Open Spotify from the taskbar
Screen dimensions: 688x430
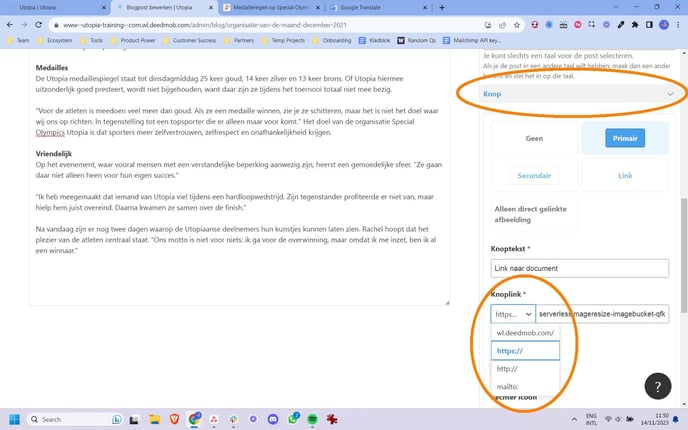(x=312, y=419)
